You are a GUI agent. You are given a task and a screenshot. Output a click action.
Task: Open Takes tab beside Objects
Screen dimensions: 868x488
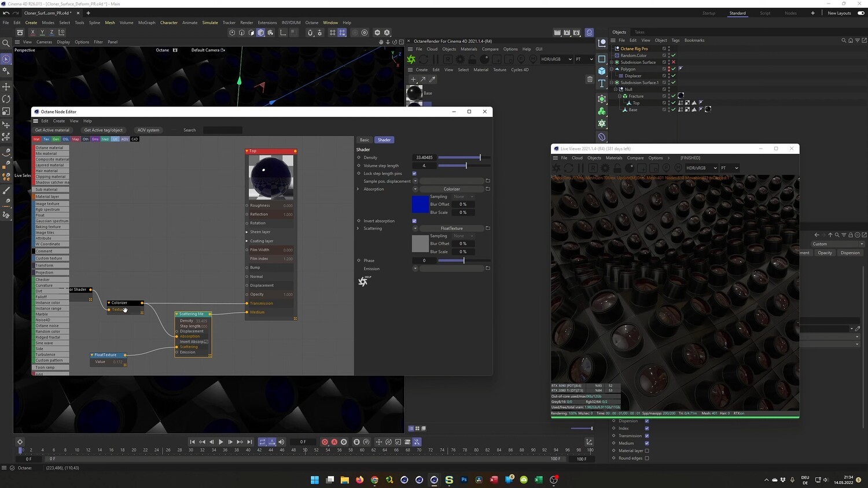pyautogui.click(x=639, y=32)
